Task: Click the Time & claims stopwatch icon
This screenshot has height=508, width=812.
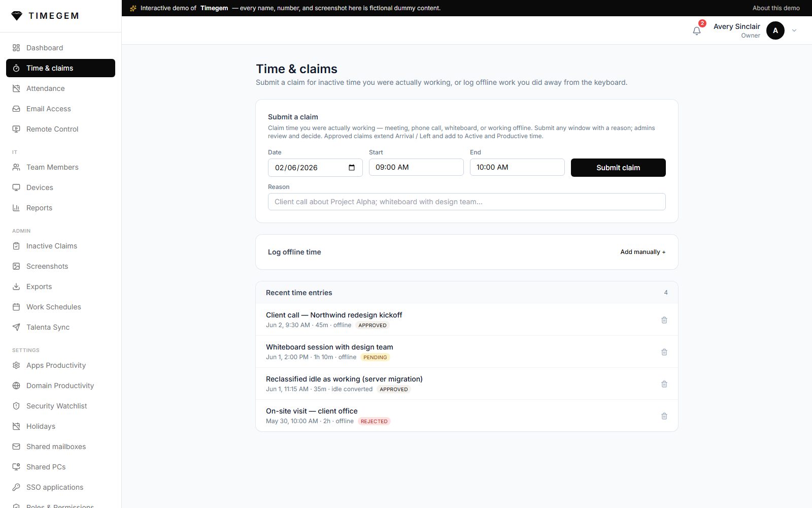Action: (16, 68)
